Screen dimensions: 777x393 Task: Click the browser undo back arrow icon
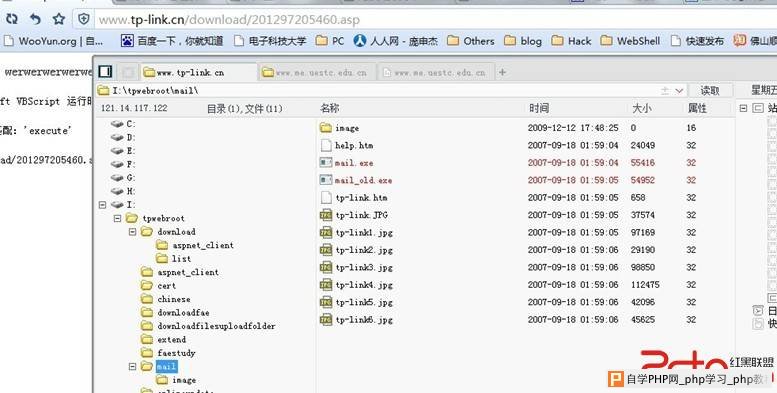tap(35, 19)
